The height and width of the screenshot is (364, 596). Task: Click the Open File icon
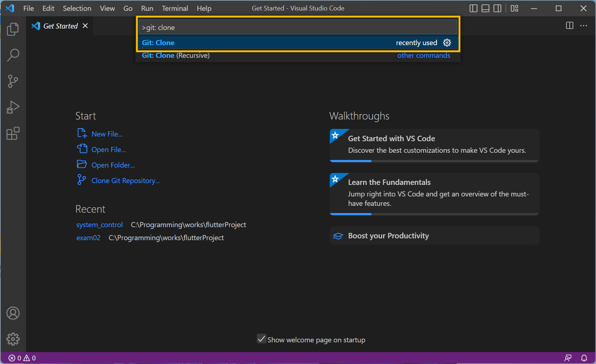[x=82, y=149]
